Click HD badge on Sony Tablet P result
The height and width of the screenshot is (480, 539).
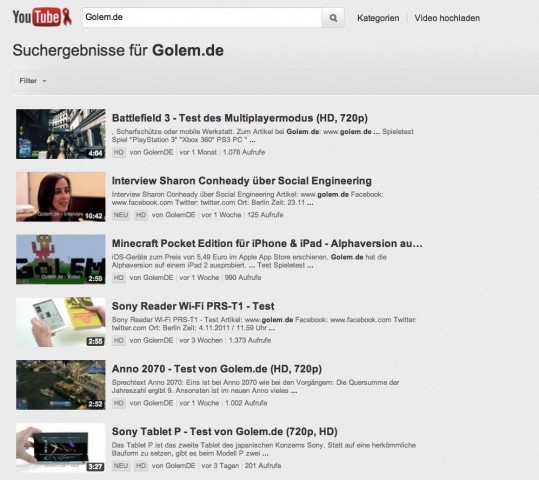point(141,466)
